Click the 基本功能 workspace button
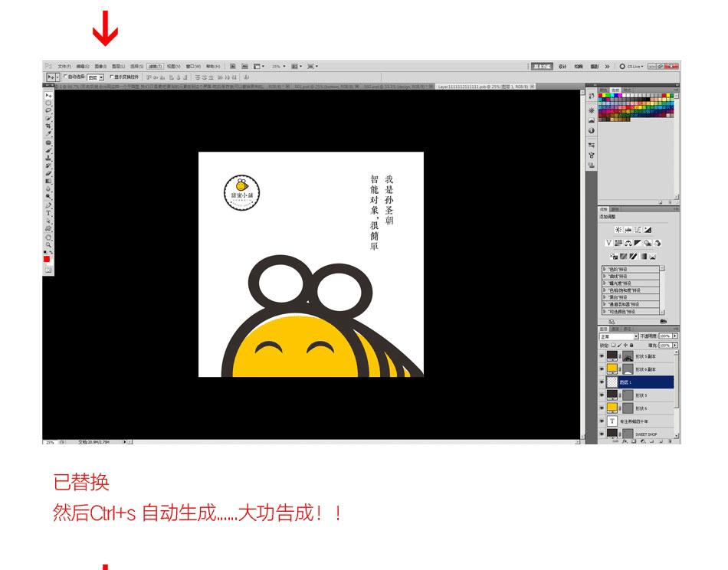 point(542,67)
